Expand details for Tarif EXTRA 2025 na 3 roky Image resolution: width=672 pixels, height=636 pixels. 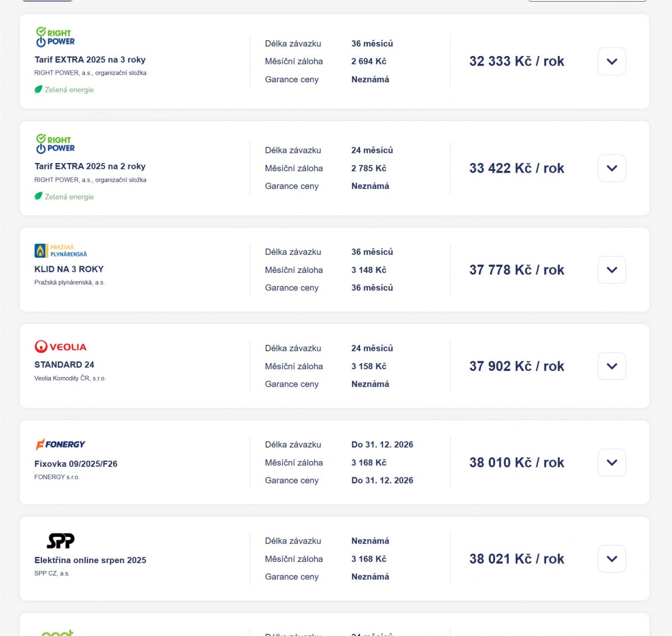click(612, 62)
